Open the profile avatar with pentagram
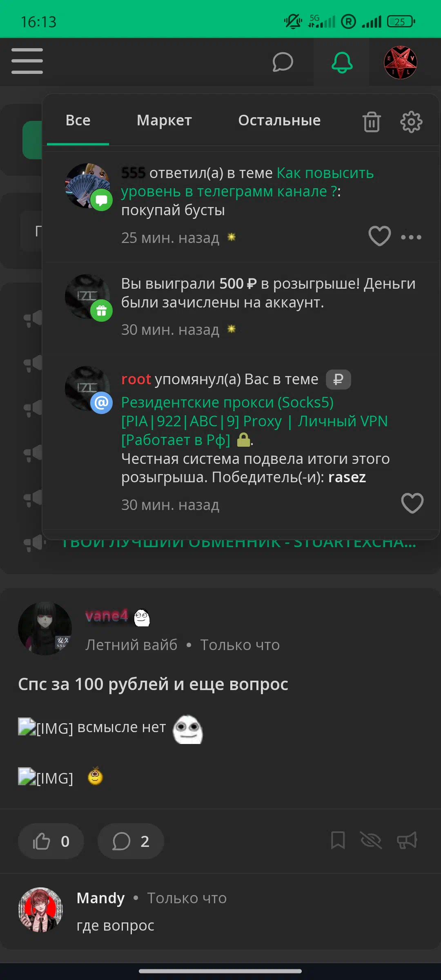This screenshot has height=980, width=441. click(400, 62)
